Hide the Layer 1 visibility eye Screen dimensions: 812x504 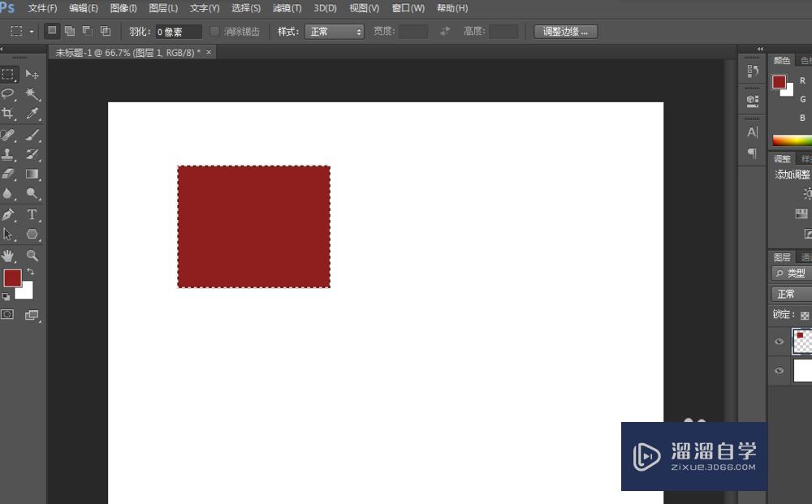779,342
